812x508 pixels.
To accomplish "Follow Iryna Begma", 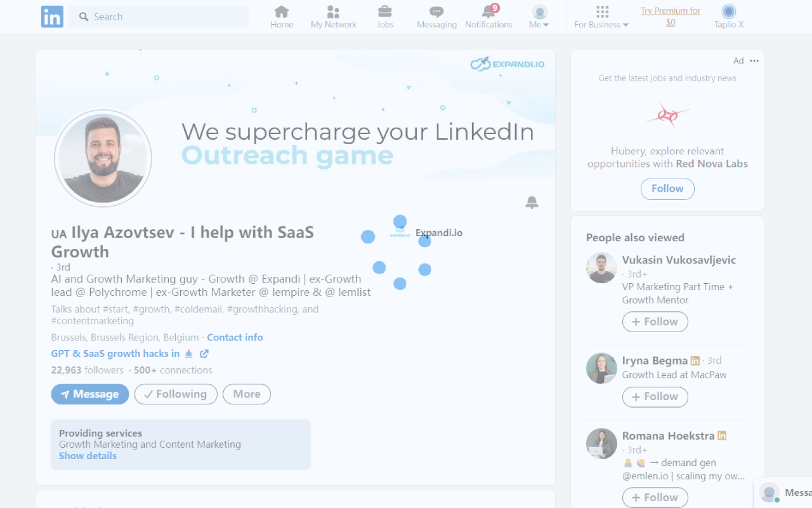I will click(x=655, y=396).
